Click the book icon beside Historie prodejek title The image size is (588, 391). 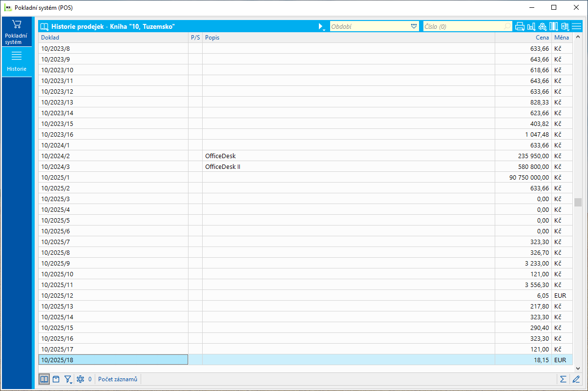pyautogui.click(x=44, y=26)
